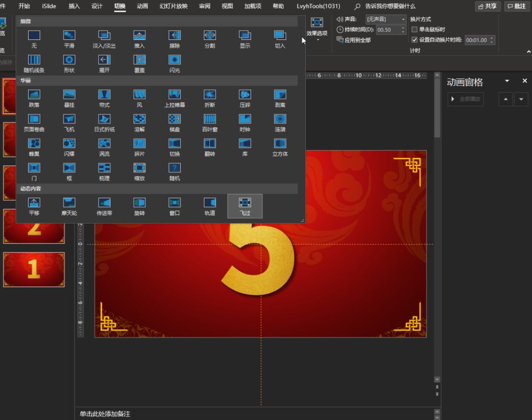The height and width of the screenshot is (420, 532).
Task: Select the 涟漪 (Ripple) transition
Action: pos(280,123)
